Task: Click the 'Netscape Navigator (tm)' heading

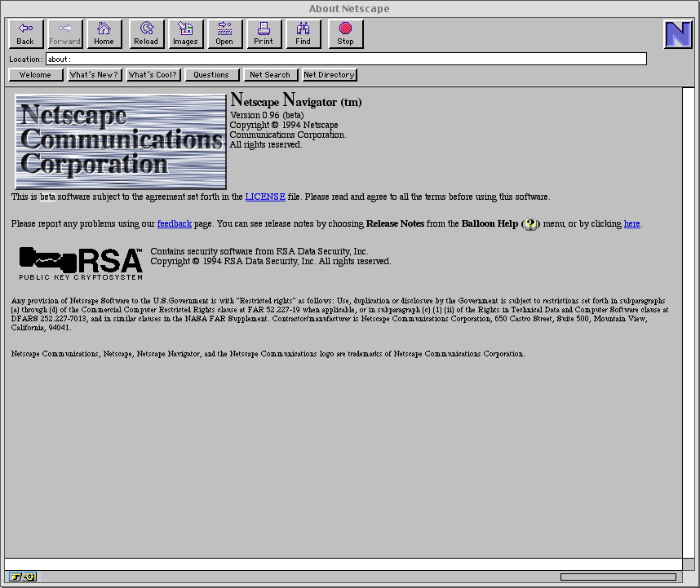Action: tap(295, 100)
